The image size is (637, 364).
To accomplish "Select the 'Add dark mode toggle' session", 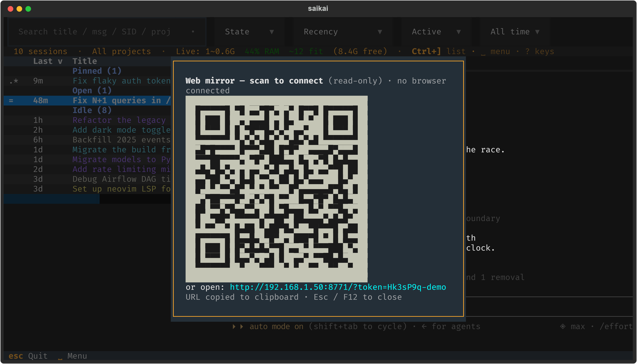I will click(x=87, y=130).
